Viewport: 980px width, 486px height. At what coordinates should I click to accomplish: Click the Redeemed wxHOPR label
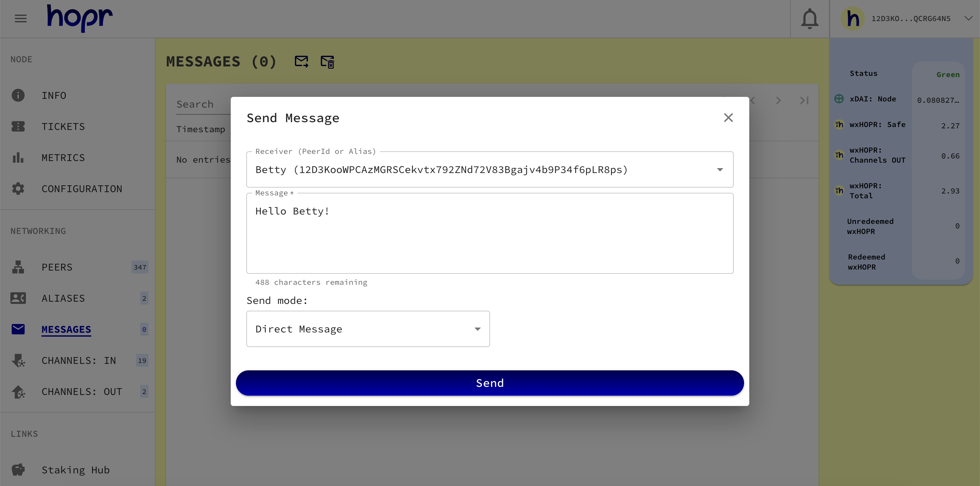866,262
